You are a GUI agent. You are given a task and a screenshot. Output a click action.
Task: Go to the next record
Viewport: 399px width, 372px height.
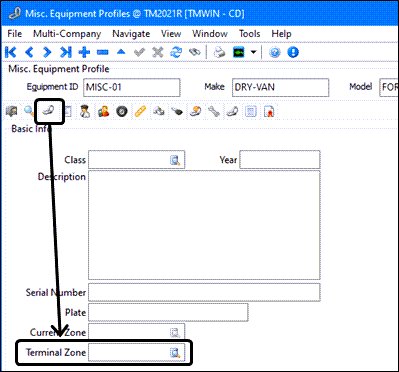(x=47, y=52)
